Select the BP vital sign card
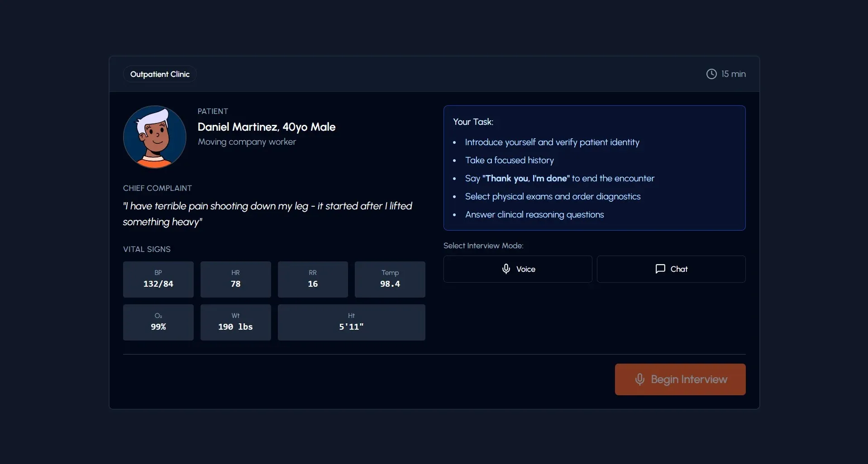This screenshot has height=464, width=868. tap(158, 279)
